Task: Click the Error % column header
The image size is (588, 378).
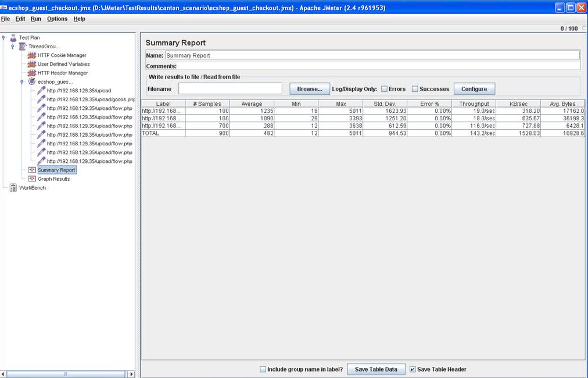Action: (x=430, y=104)
